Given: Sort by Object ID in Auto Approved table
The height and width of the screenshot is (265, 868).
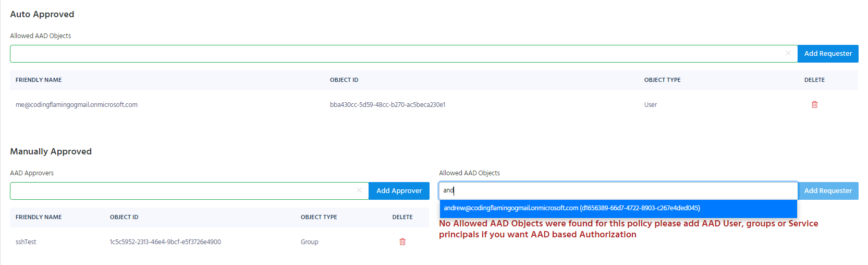Looking at the screenshot, I should tap(344, 80).
